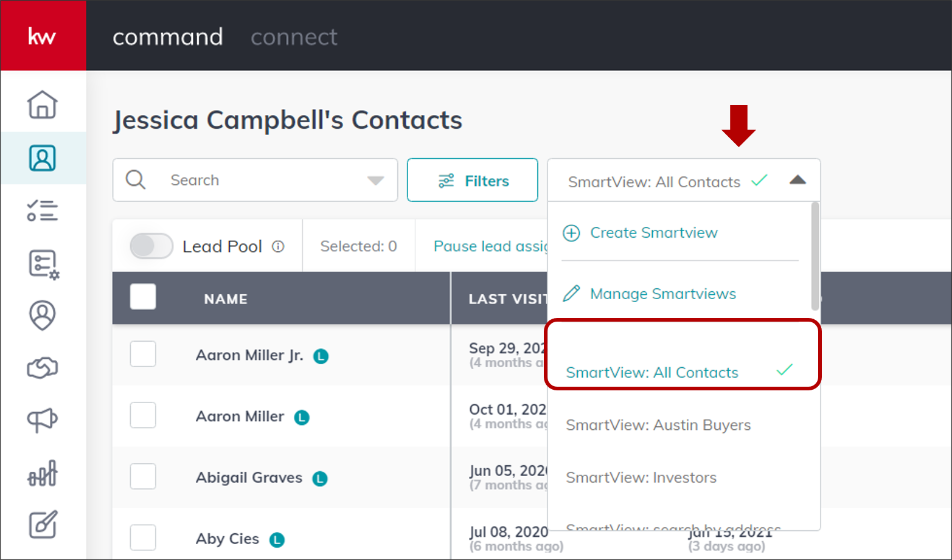Viewport: 952px width, 560px height.
Task: Open contact Aaron Miller Jr.
Action: pyautogui.click(x=249, y=355)
